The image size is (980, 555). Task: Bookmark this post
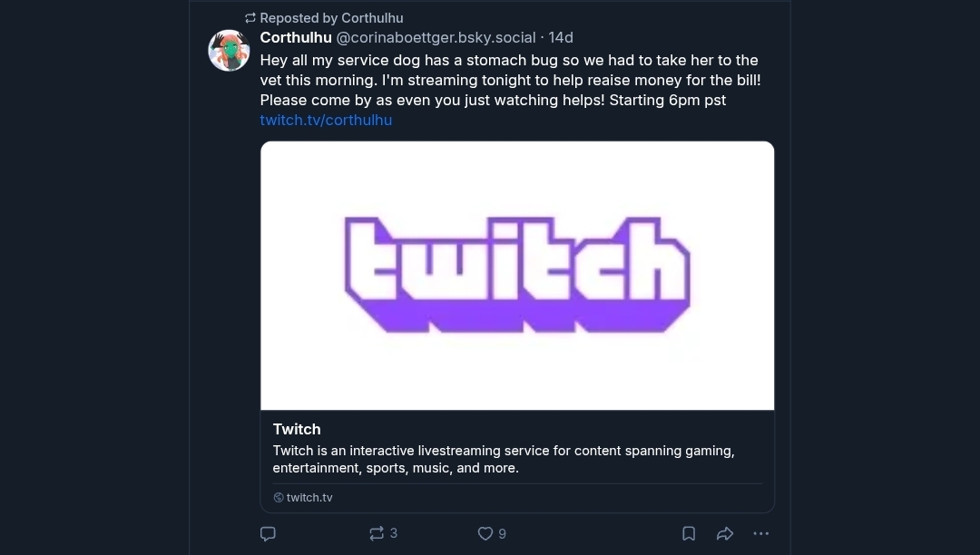click(x=689, y=533)
